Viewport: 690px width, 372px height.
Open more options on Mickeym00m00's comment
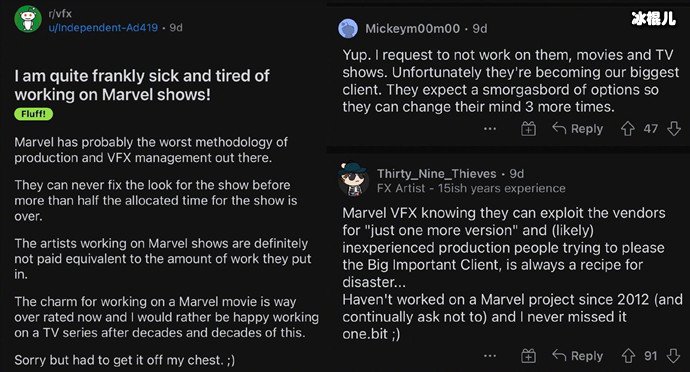pyautogui.click(x=490, y=129)
